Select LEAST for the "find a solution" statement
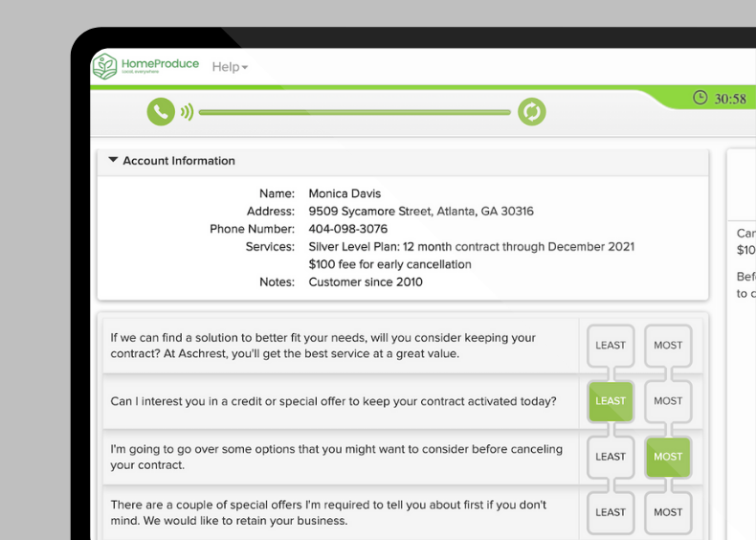Image resolution: width=756 pixels, height=540 pixels. point(610,346)
